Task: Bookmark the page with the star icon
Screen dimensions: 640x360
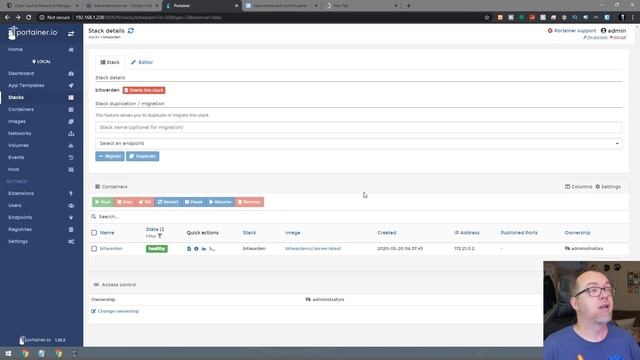Action: pos(487,18)
